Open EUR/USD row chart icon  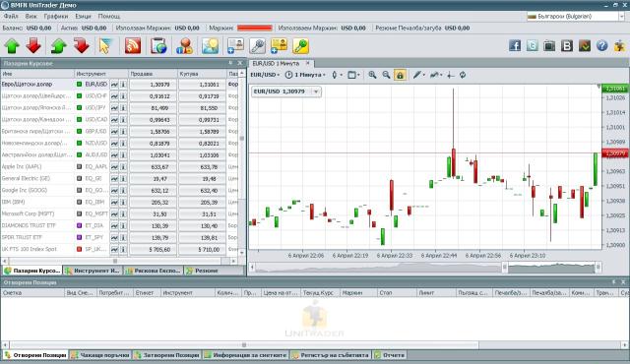pyautogui.click(x=114, y=85)
